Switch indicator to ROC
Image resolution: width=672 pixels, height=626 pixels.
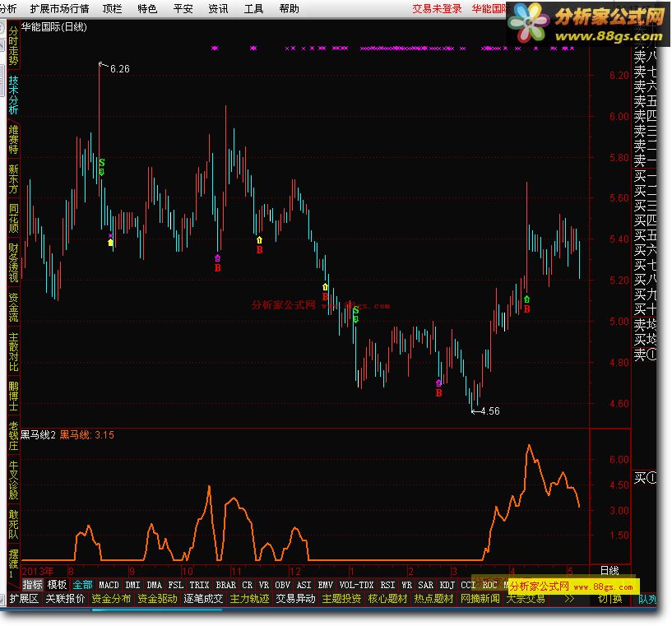click(490, 585)
